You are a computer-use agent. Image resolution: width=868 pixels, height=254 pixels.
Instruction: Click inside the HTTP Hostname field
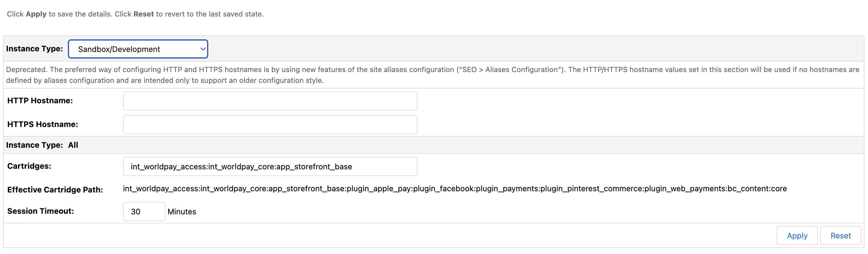[x=270, y=101]
